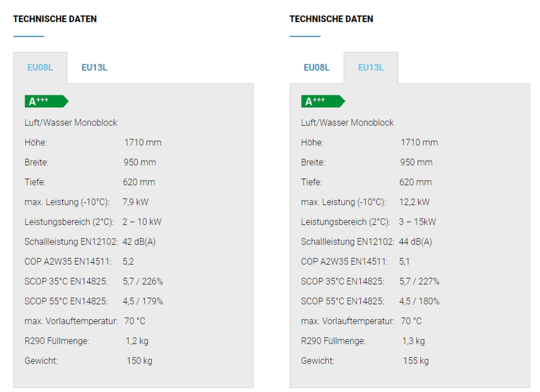540x392 pixels.
Task: Click the 42 dB(A) Schallleistung value
Action: (x=139, y=242)
